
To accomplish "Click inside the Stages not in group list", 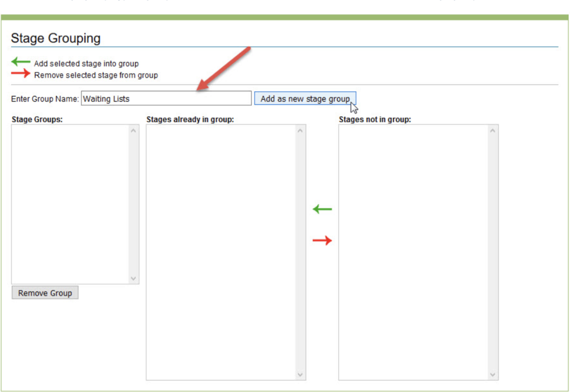I will 413,251.
